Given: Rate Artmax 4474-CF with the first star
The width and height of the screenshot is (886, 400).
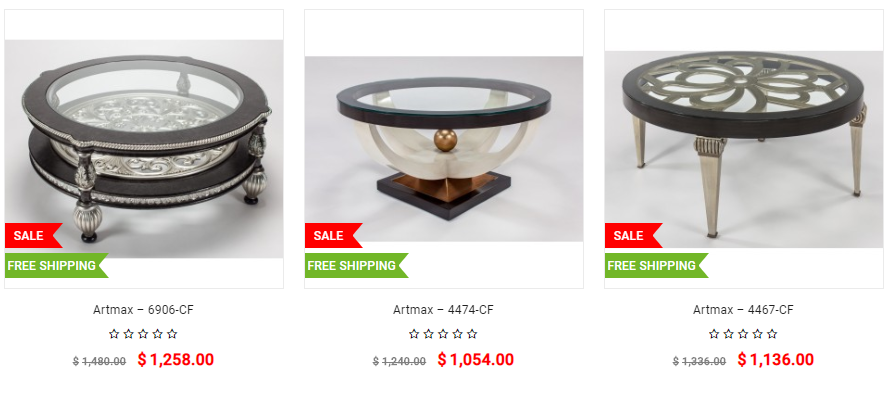Looking at the screenshot, I should pyautogui.click(x=414, y=334).
